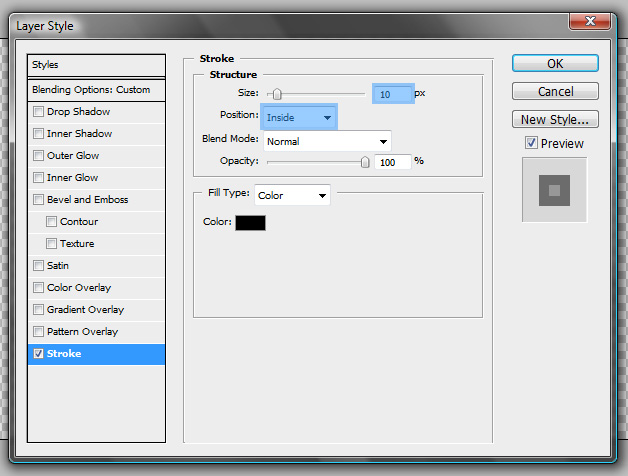Open the black stroke Color swatch
The height and width of the screenshot is (476, 628).
(250, 223)
